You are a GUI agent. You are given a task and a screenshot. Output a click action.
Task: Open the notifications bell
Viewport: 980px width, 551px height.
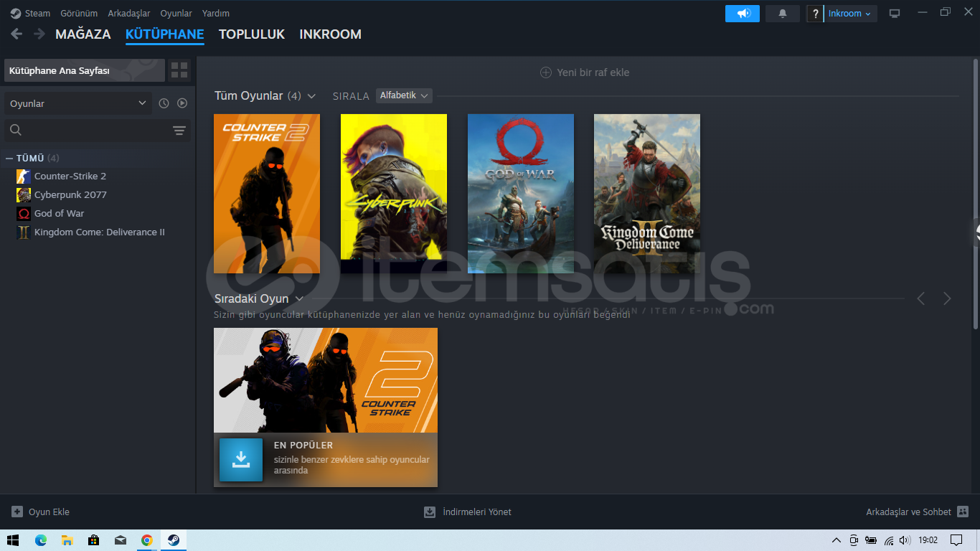[x=783, y=14]
